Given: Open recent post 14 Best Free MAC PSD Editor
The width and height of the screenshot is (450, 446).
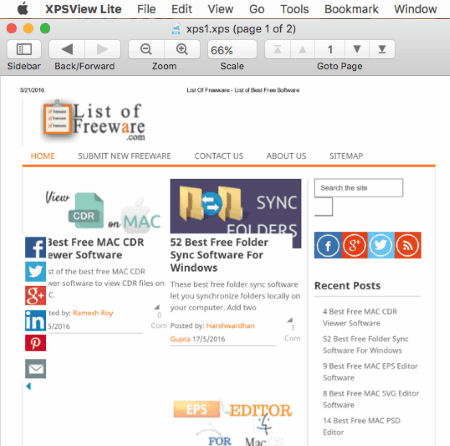Looking at the screenshot, I should (x=361, y=426).
